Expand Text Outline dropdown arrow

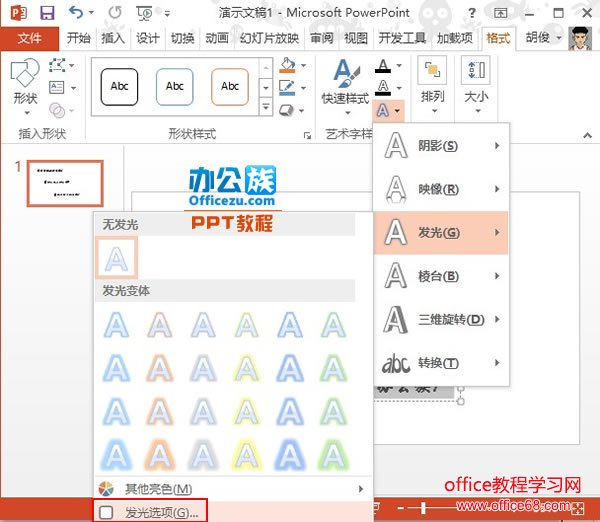(399, 88)
